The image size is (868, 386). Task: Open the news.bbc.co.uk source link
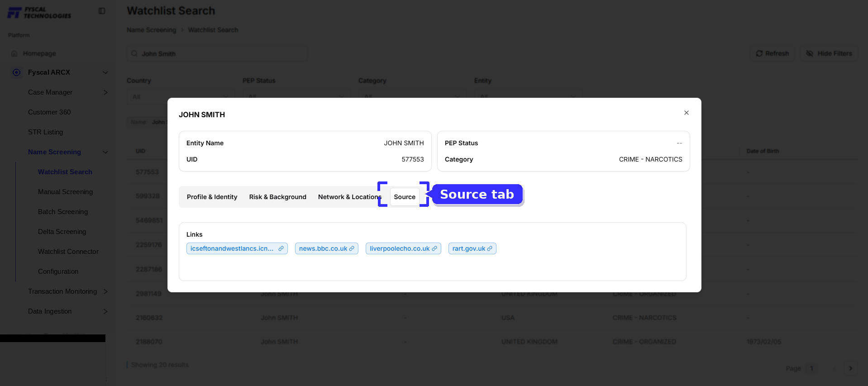click(326, 248)
